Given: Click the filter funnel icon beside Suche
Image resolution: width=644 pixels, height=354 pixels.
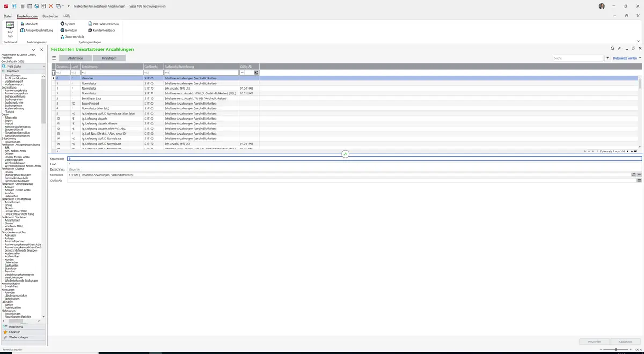Looking at the screenshot, I should 608,58.
